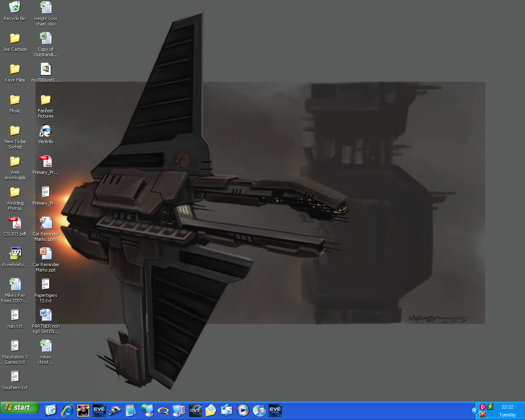This screenshot has height=420, width=525.
Task: Open Notepad from Quick Launch
Action: 131,410
